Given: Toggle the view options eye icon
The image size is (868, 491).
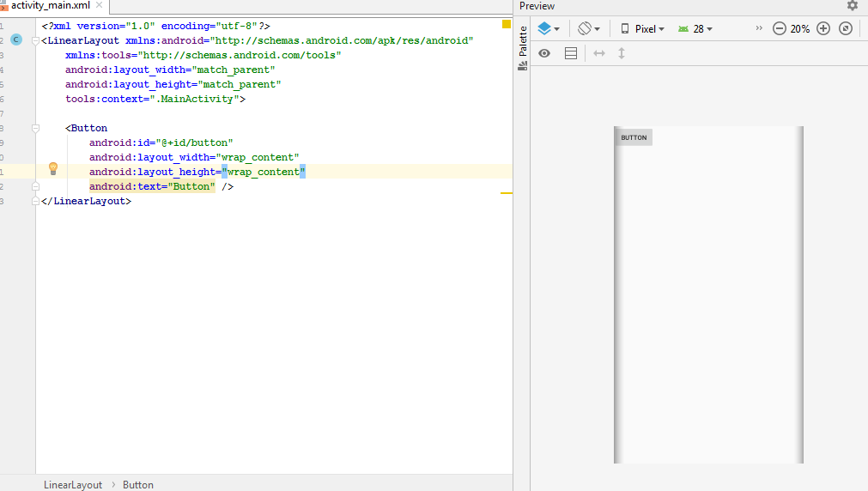Looking at the screenshot, I should pyautogui.click(x=544, y=53).
